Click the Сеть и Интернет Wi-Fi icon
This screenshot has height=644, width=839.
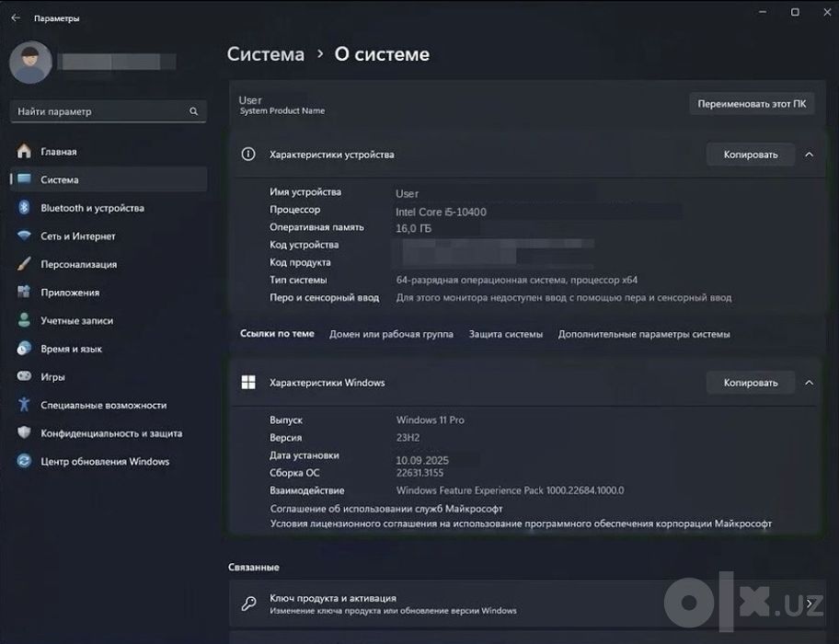(24, 236)
